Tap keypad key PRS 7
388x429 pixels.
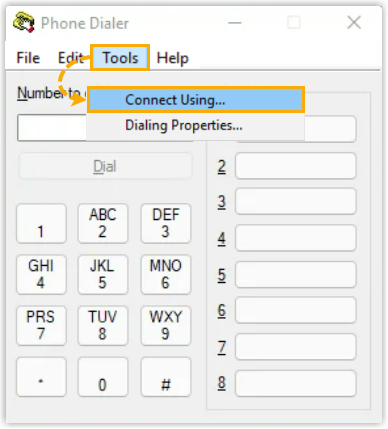click(41, 326)
